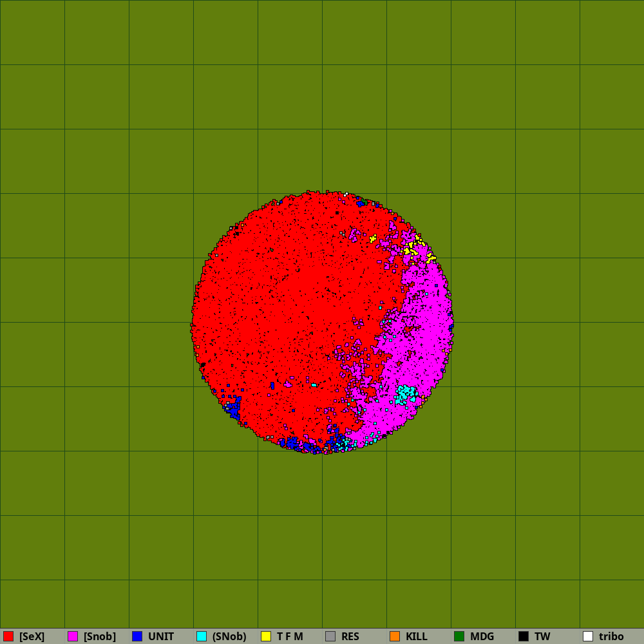Select the T F M legend label
Viewport: 644px width, 644px height.
click(290, 637)
